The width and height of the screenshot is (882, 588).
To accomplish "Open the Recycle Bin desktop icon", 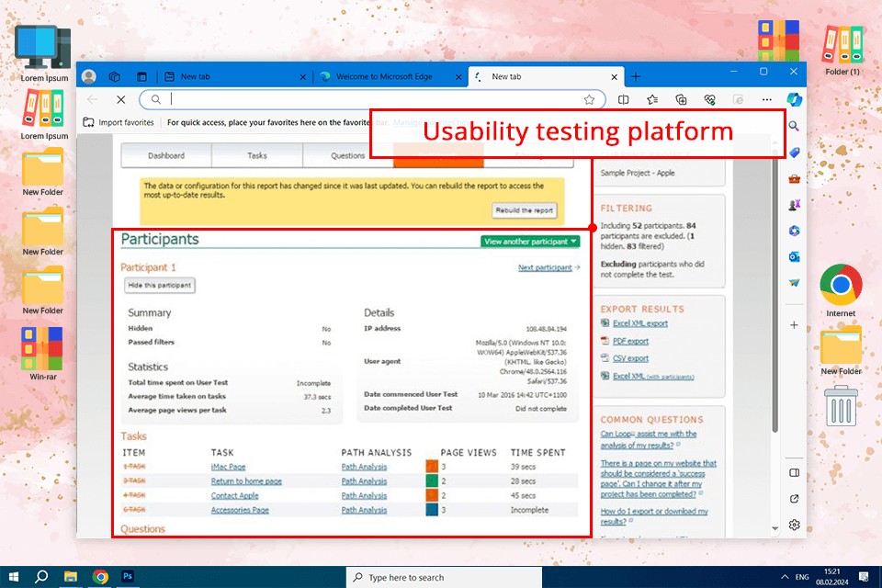I will click(x=841, y=406).
